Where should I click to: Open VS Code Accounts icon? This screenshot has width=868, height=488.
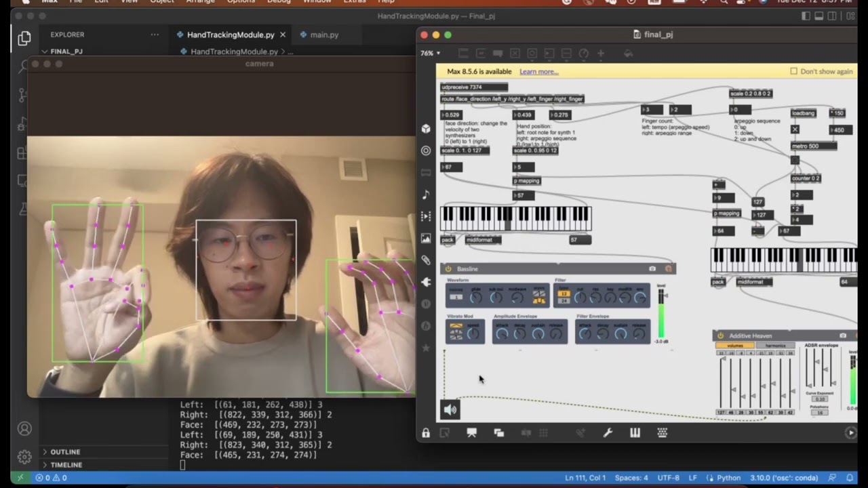tap(24, 429)
